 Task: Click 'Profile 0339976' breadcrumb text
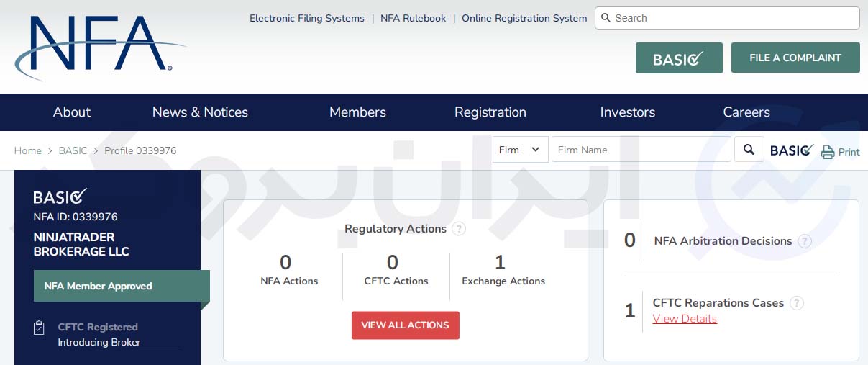[140, 150]
